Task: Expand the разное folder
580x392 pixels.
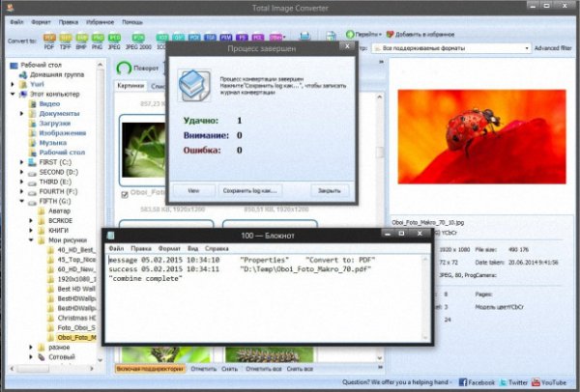Action: coord(31,348)
